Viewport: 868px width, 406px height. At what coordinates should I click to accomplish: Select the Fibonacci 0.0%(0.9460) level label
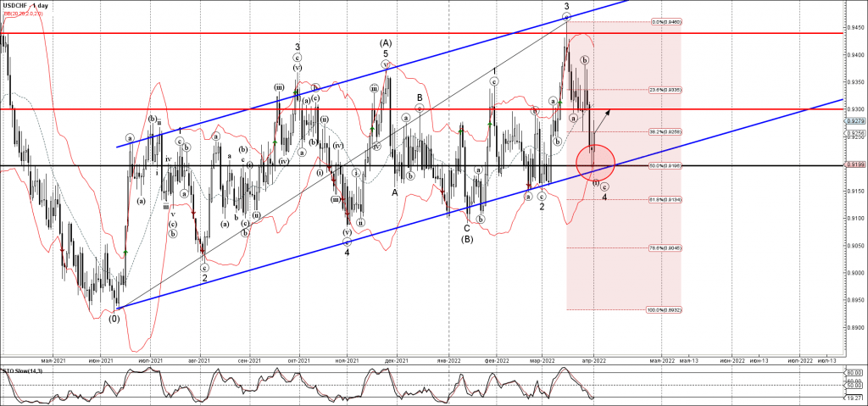(666, 22)
